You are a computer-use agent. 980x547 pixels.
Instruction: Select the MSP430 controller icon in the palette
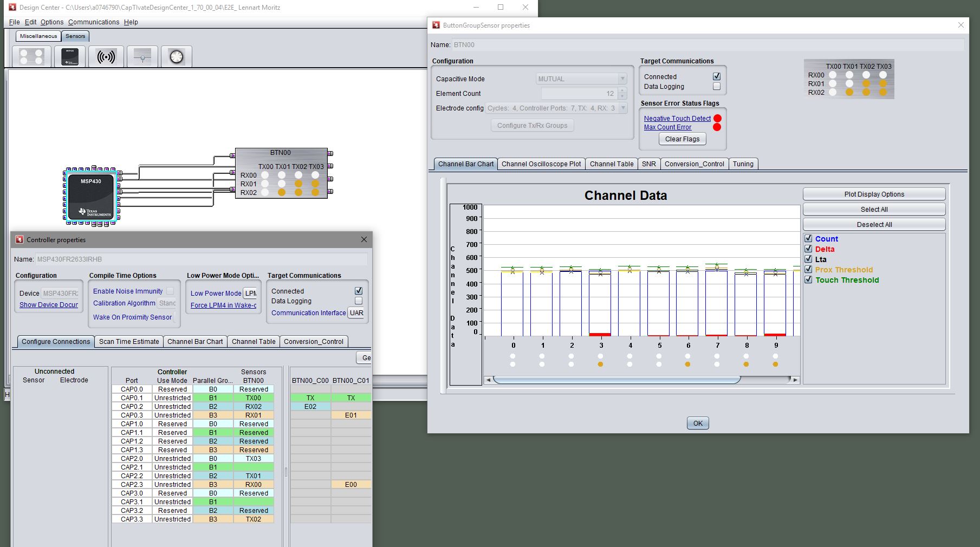[70, 56]
